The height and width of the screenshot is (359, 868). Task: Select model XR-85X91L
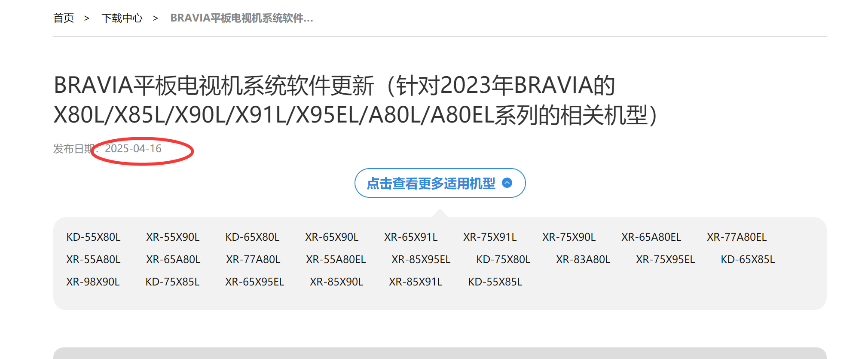[416, 282]
